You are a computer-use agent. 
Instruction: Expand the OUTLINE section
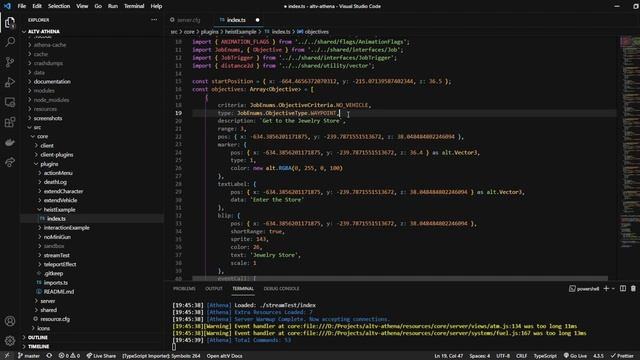tap(38, 338)
